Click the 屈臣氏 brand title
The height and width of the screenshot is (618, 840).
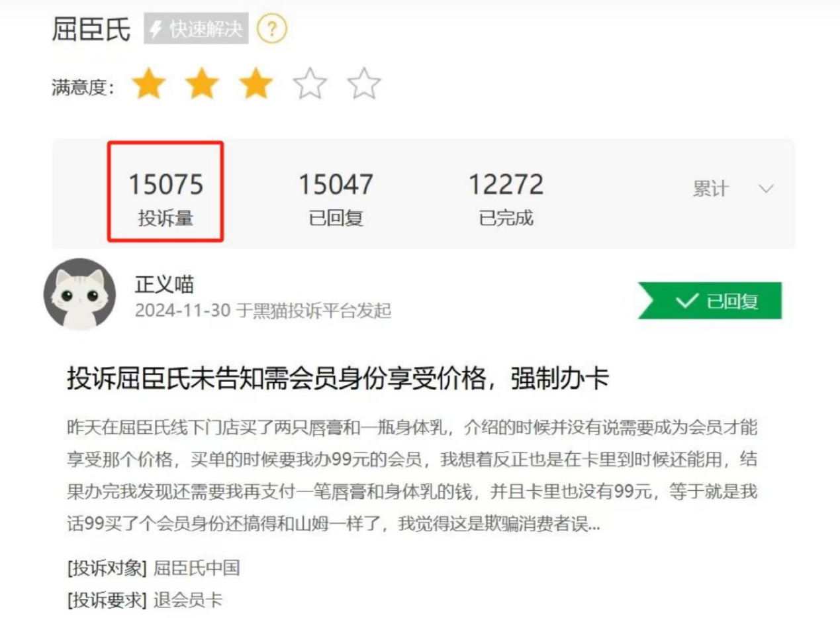pyautogui.click(x=91, y=29)
